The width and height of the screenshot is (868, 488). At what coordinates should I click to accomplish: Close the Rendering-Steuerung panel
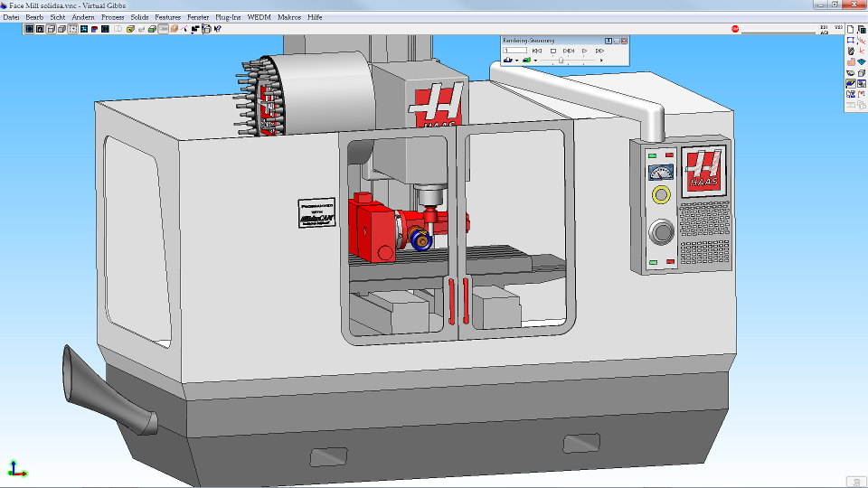click(x=625, y=41)
